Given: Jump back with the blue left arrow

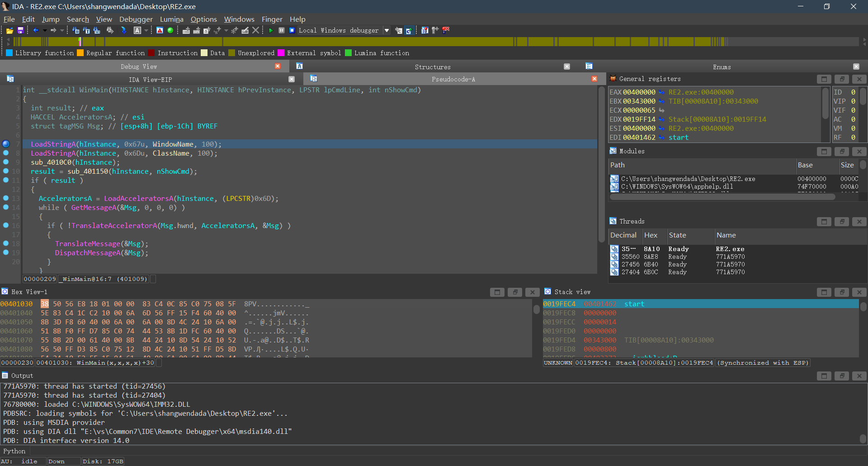Looking at the screenshot, I should click(36, 30).
